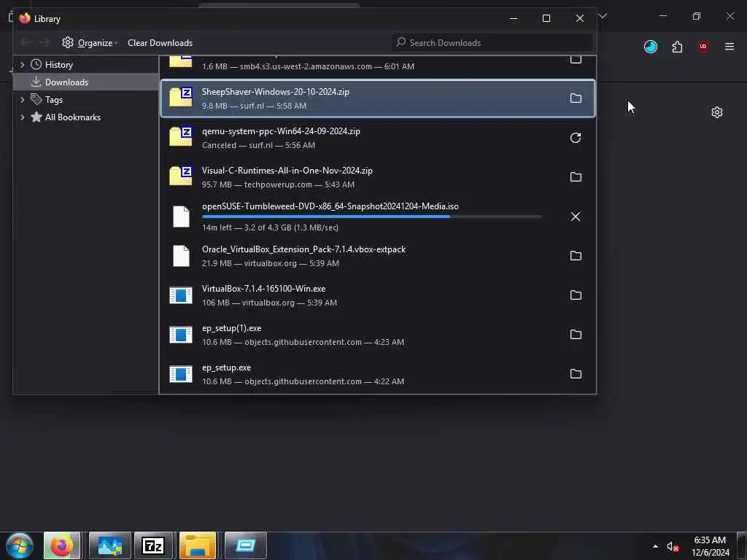Screen dimensions: 747x560
Task: Select the SheepShaver-Windows-20-10-2024.zip file name
Action: coord(275,92)
